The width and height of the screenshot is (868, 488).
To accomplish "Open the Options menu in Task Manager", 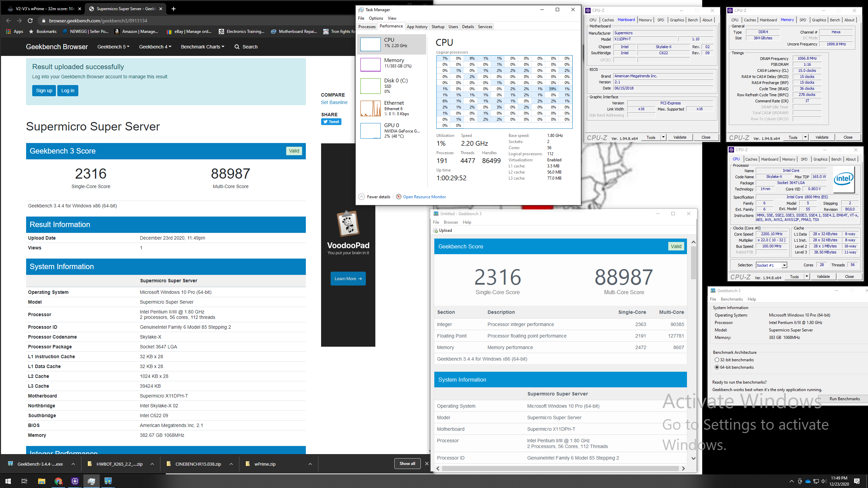I will click(x=376, y=18).
